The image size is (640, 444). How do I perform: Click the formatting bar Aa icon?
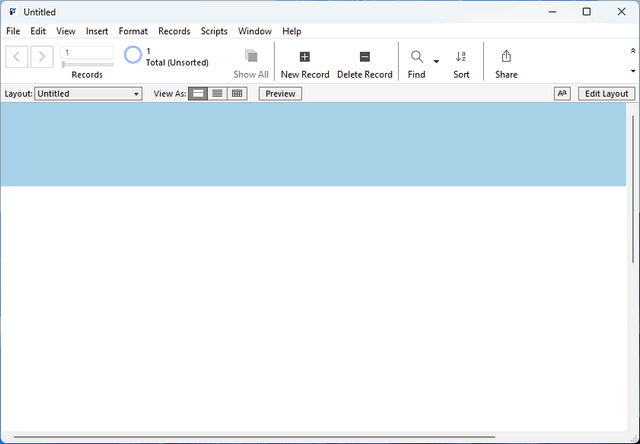pyautogui.click(x=562, y=94)
